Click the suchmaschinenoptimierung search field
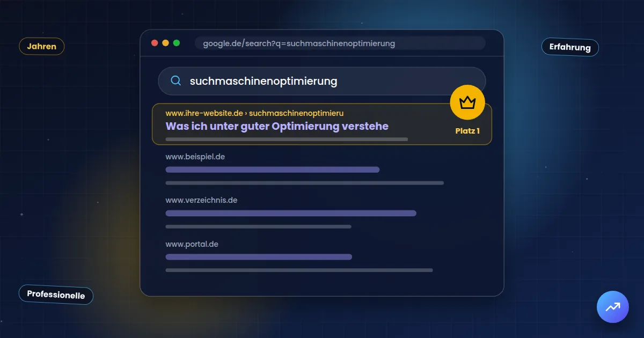This screenshot has height=338, width=644. [x=321, y=81]
